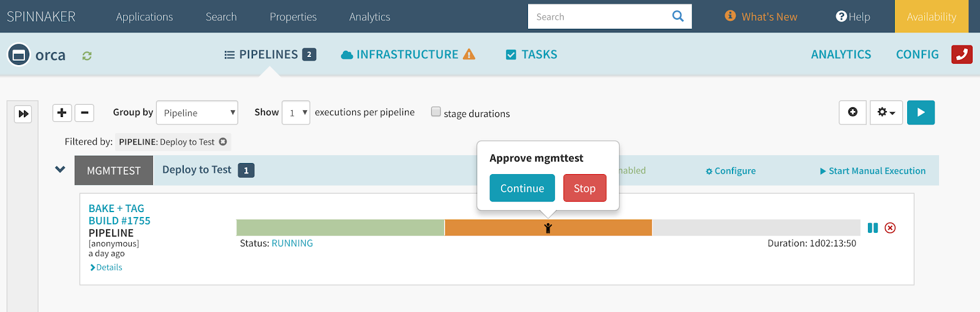Image resolution: width=980 pixels, height=312 pixels.
Task: Remove the Deploy to Test filter
Action: (223, 142)
